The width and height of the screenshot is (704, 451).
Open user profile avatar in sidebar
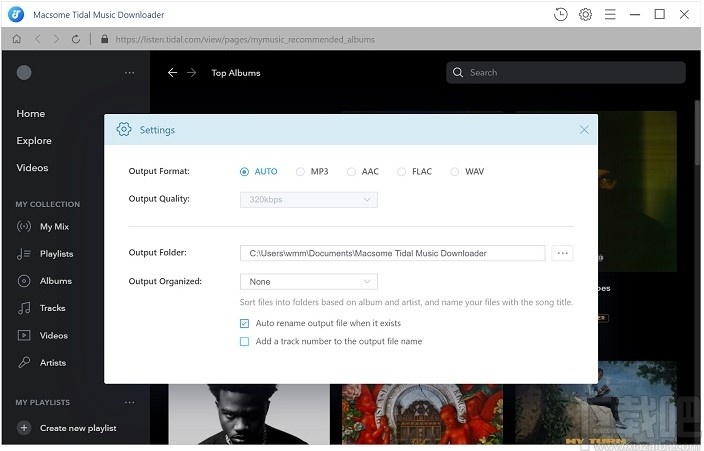(24, 72)
